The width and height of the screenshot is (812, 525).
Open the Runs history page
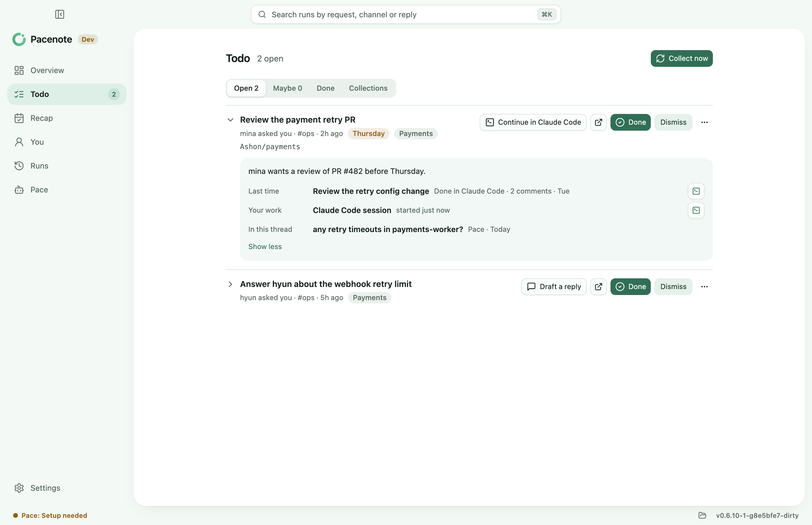pyautogui.click(x=67, y=166)
